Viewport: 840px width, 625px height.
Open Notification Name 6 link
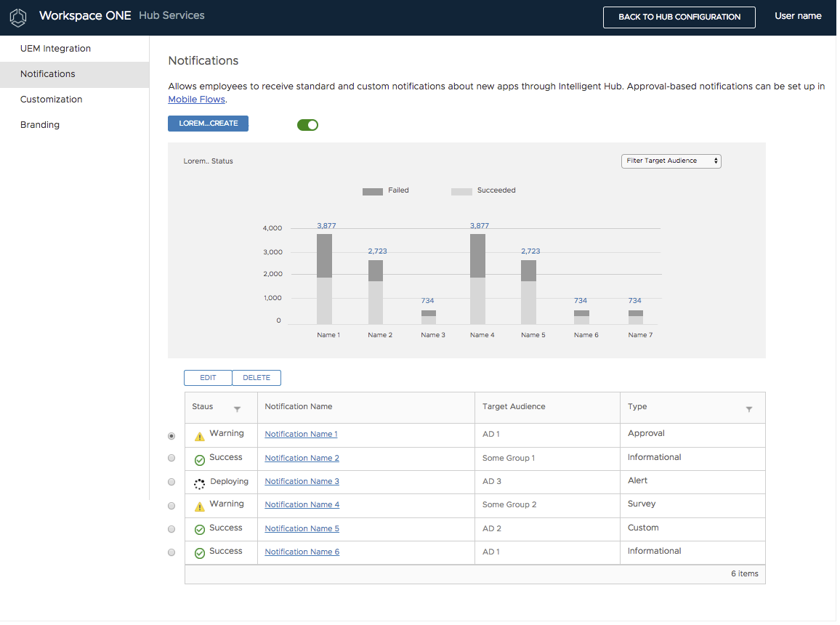(x=302, y=552)
